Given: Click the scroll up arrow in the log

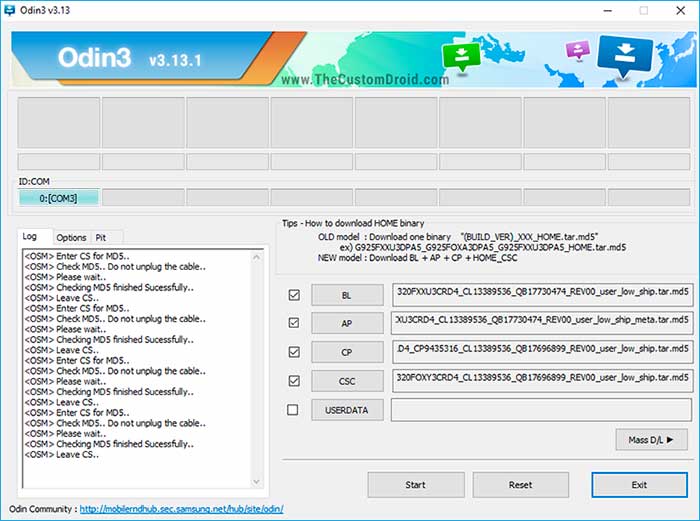Looking at the screenshot, I should coord(256,257).
